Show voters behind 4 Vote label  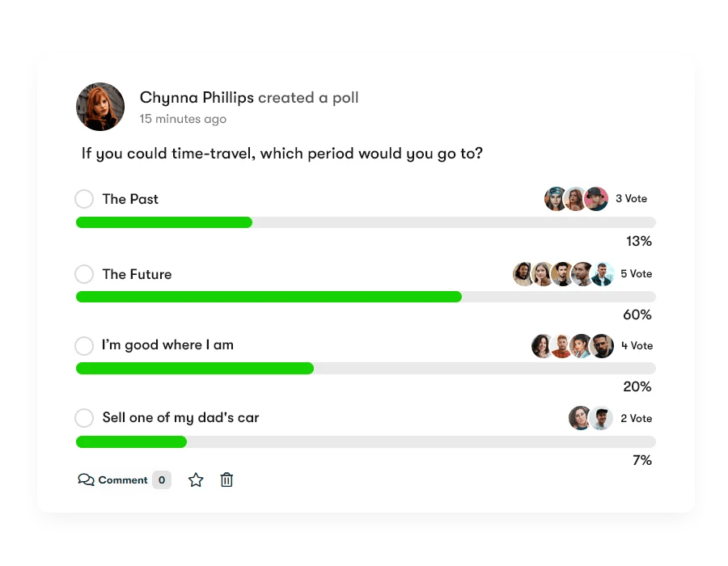click(x=637, y=346)
